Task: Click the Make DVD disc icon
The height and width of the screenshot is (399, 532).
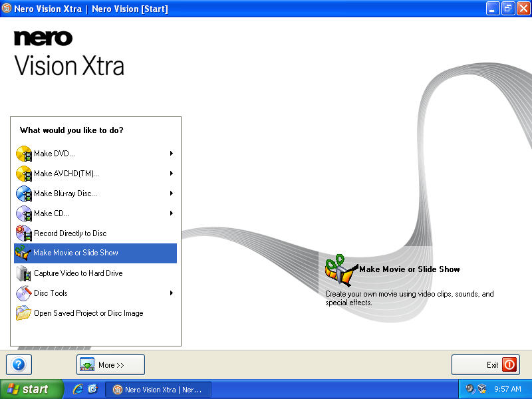Action: tap(24, 154)
